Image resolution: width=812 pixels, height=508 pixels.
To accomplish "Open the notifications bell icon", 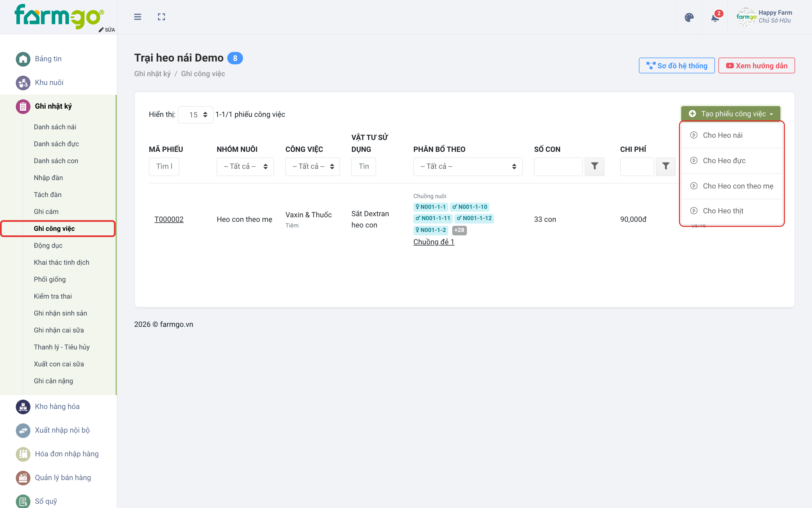I will pos(715,17).
